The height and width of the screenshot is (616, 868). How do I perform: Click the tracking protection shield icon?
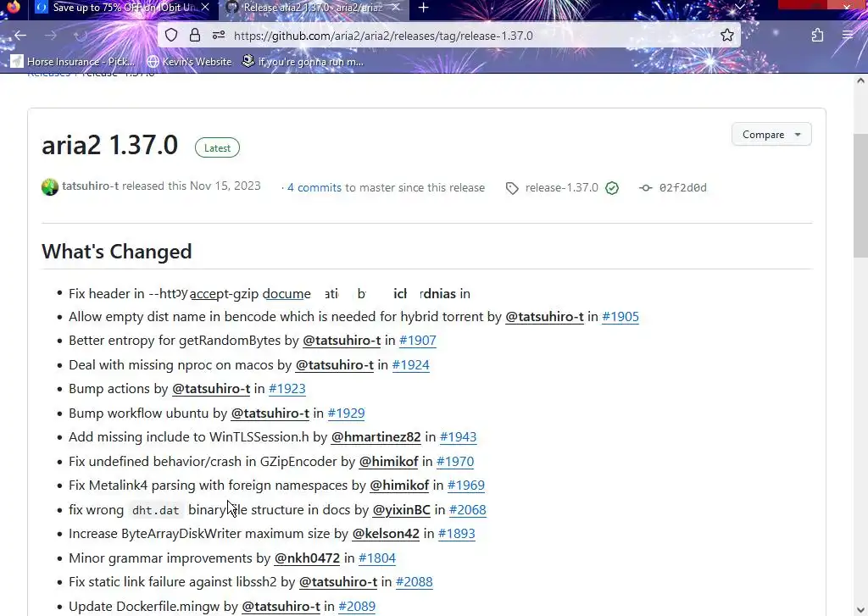171,36
